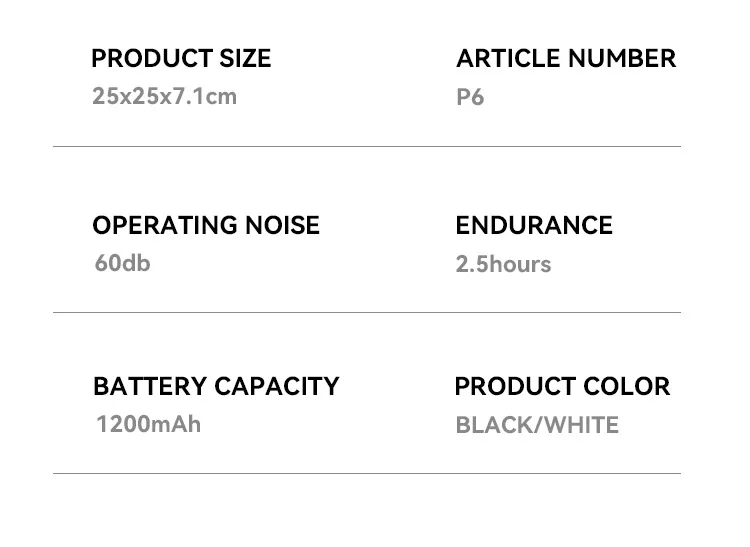
Task: Select the 2.5hours endurance value
Action: pyautogui.click(x=503, y=265)
